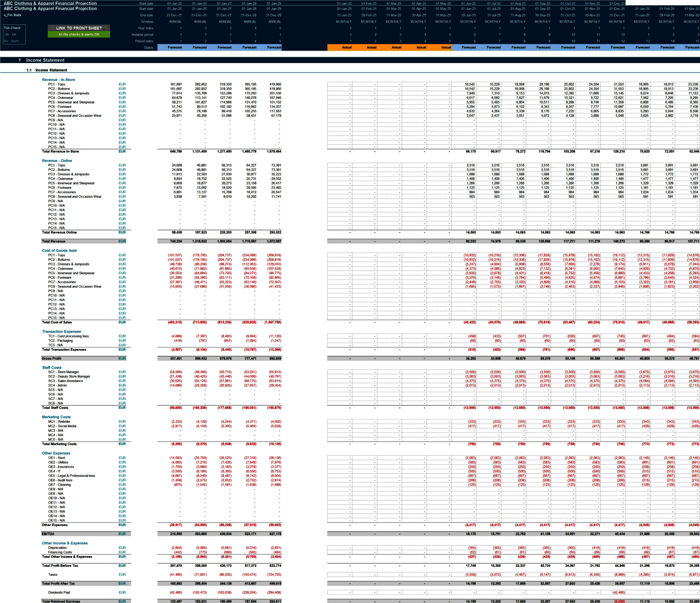Select MC2 - Social Media row label

[62, 426]
